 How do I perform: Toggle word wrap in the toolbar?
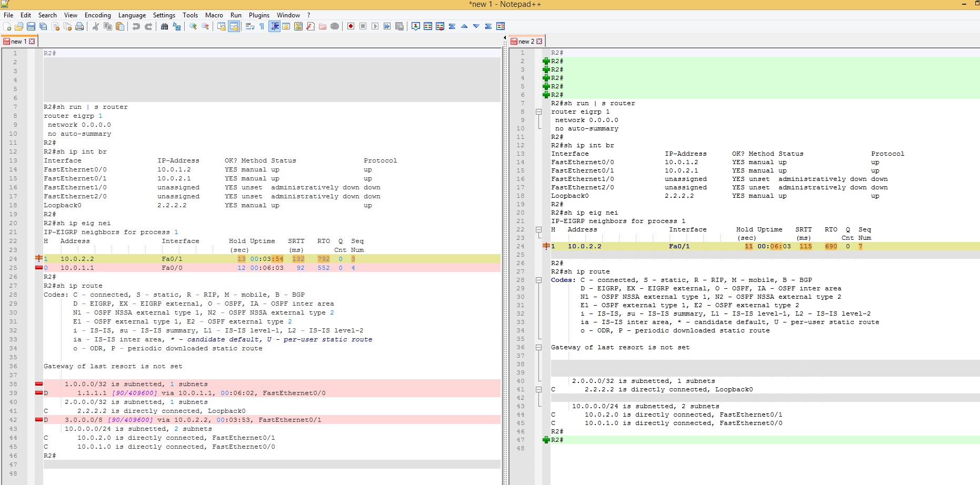pyautogui.click(x=249, y=26)
